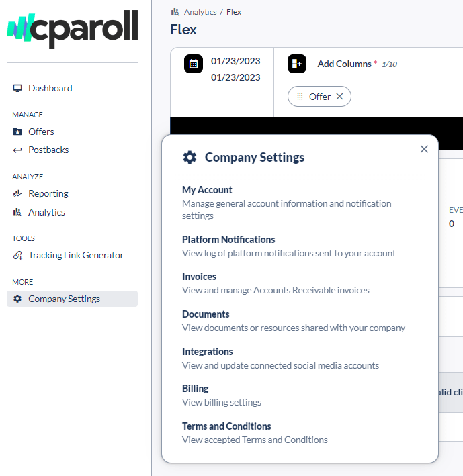Open Reporting section

[x=48, y=193]
